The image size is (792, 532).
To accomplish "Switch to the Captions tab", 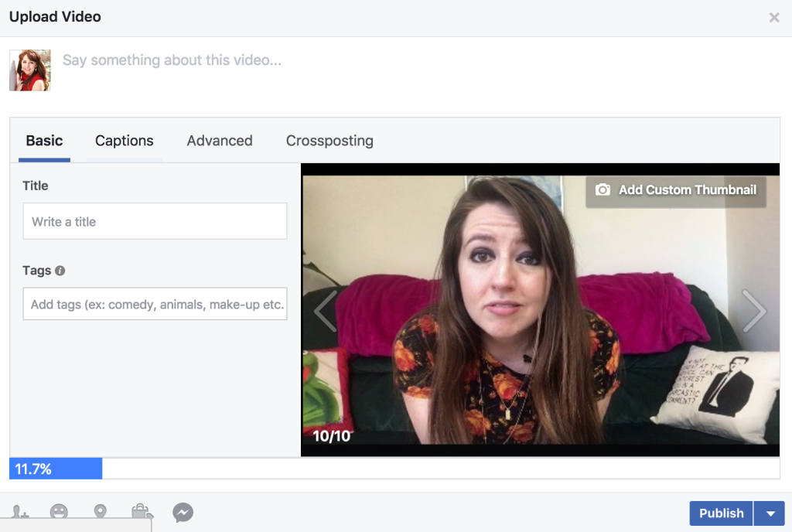I will point(125,141).
